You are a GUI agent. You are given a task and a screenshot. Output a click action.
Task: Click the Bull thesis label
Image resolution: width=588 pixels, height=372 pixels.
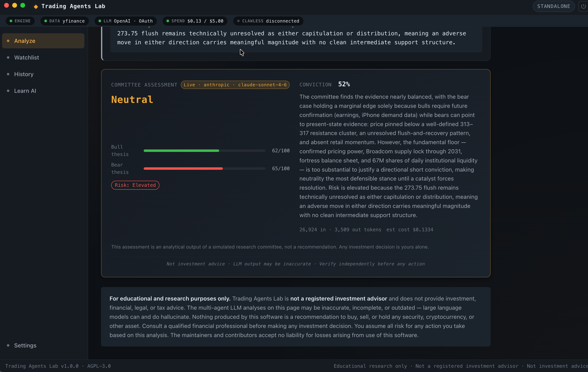tap(120, 151)
